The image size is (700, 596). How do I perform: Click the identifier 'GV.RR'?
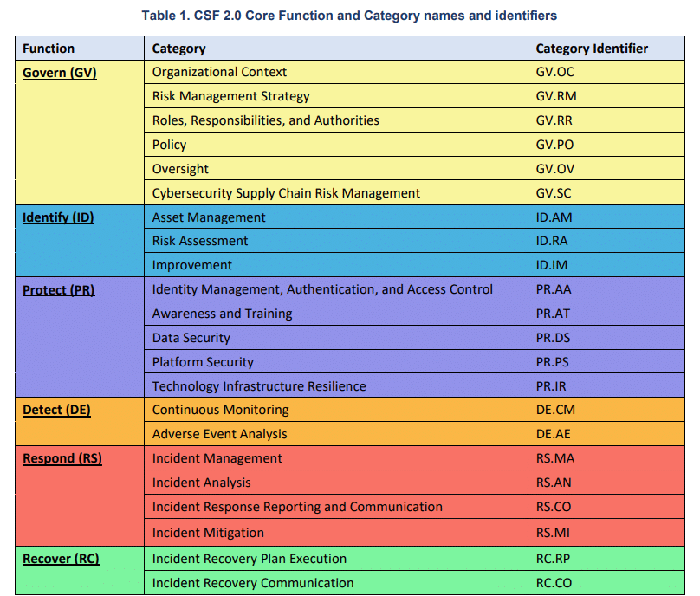(x=554, y=120)
